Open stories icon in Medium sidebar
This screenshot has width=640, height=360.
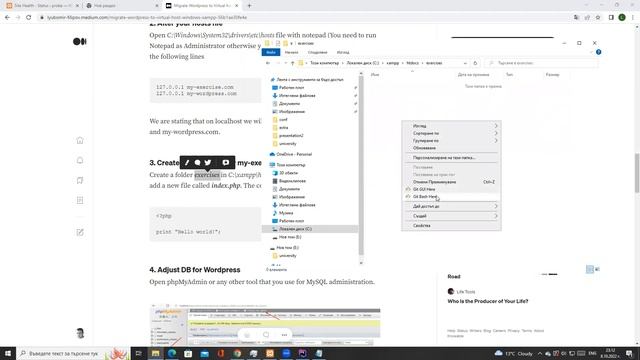click(x=80, y=200)
